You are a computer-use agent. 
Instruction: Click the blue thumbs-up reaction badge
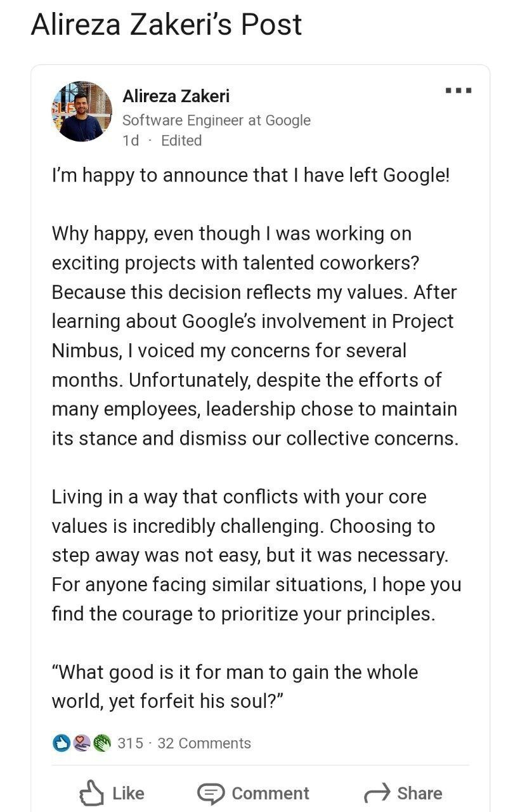coord(61,743)
